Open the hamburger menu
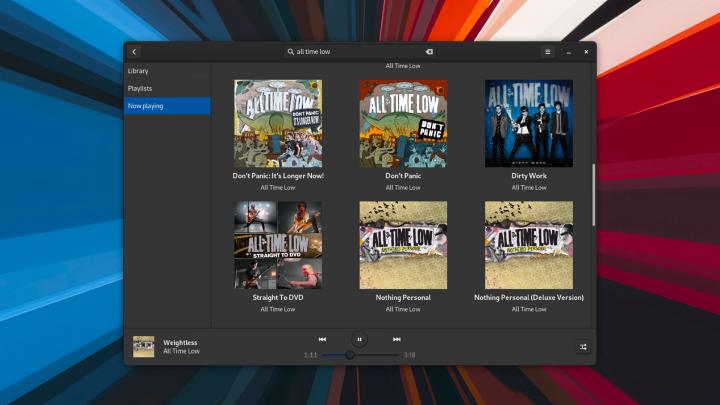This screenshot has height=405, width=720. (x=547, y=51)
